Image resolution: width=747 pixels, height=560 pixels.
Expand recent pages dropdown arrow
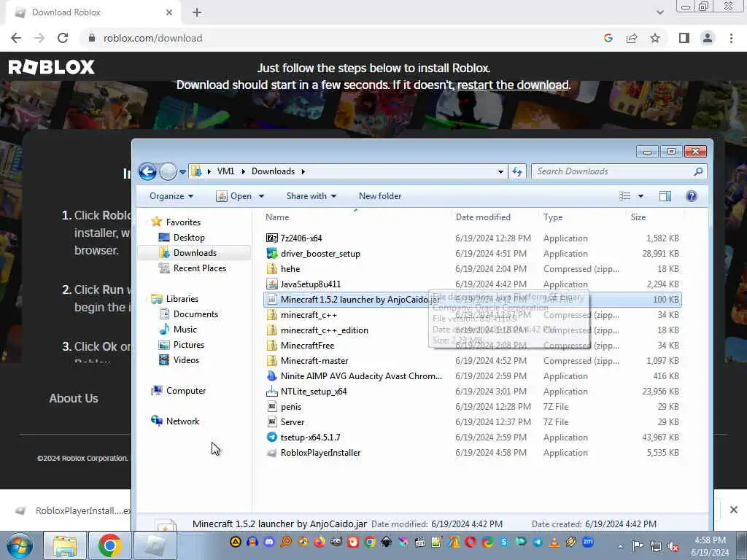[x=182, y=172]
